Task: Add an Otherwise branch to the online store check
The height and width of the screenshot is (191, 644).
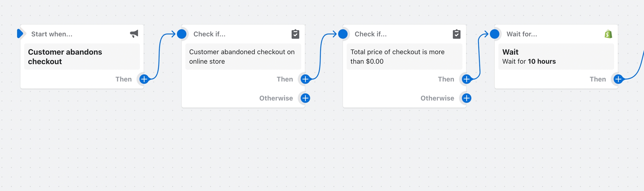Action: tap(305, 98)
